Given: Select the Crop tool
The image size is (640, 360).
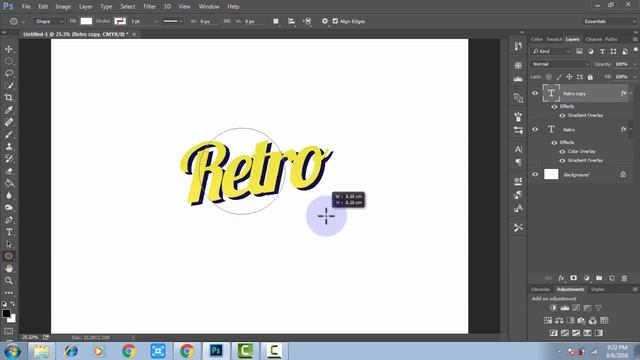Looking at the screenshot, I should pos(9,98).
